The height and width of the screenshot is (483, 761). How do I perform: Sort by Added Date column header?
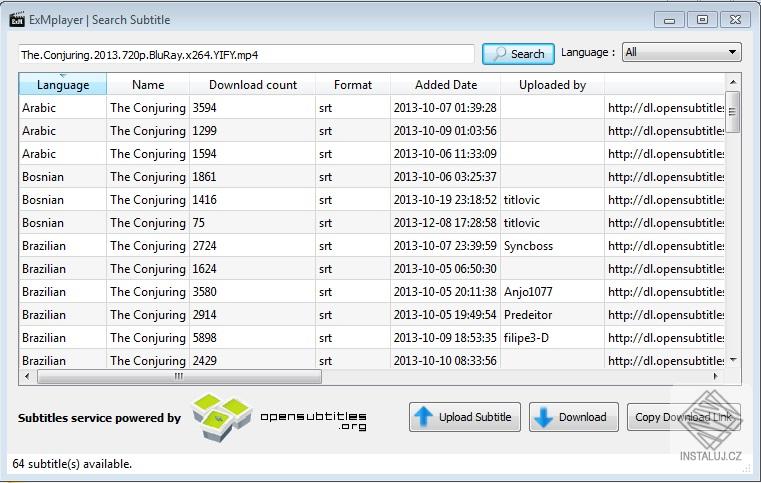point(446,84)
